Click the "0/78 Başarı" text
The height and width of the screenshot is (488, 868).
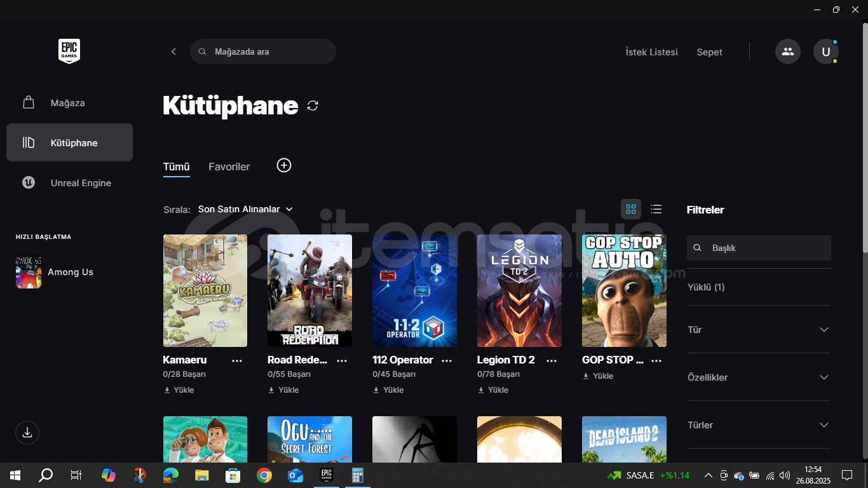(499, 375)
